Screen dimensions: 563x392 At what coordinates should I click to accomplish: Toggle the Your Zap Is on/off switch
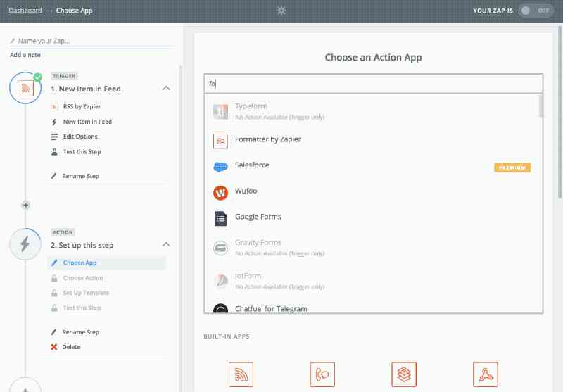(x=536, y=11)
